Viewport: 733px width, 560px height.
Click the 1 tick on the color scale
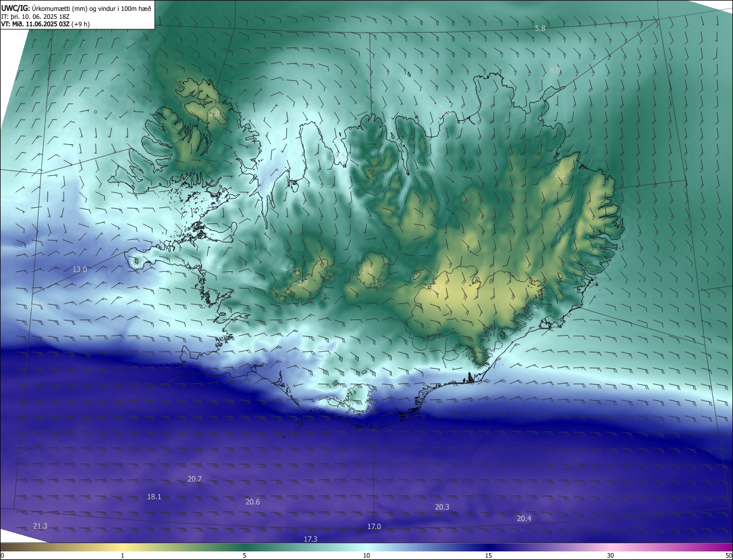123,555
